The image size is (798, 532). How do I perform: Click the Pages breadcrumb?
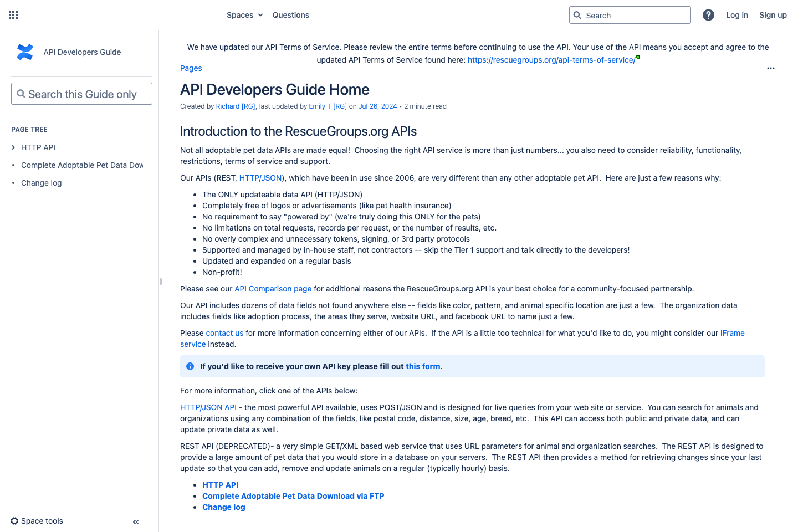(x=191, y=68)
